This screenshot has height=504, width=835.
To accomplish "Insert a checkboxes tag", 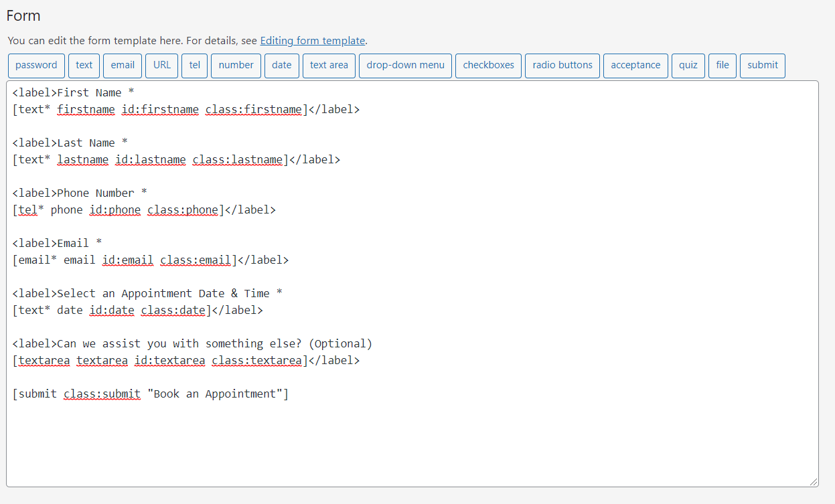I will point(488,66).
